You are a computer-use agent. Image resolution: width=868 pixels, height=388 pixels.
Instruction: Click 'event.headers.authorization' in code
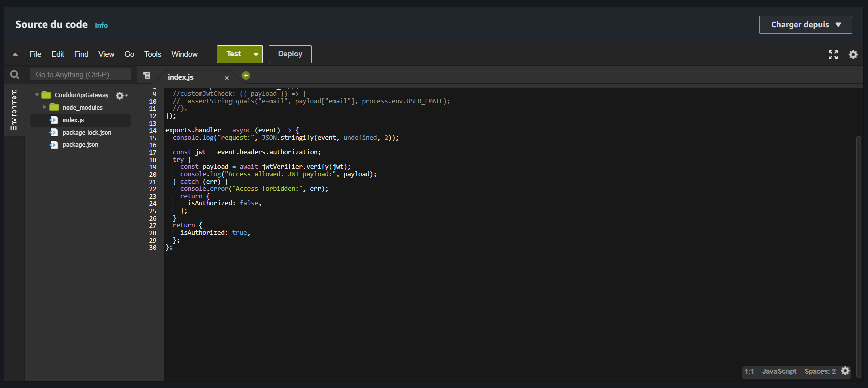coord(267,152)
